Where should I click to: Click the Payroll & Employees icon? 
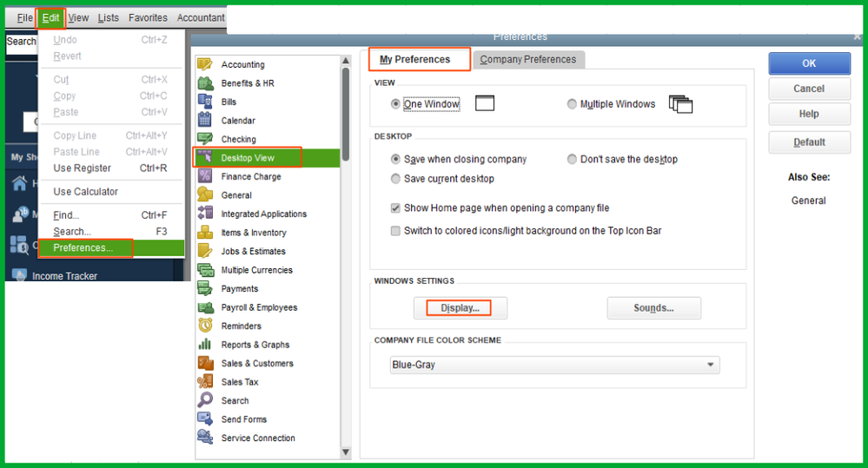tap(205, 307)
